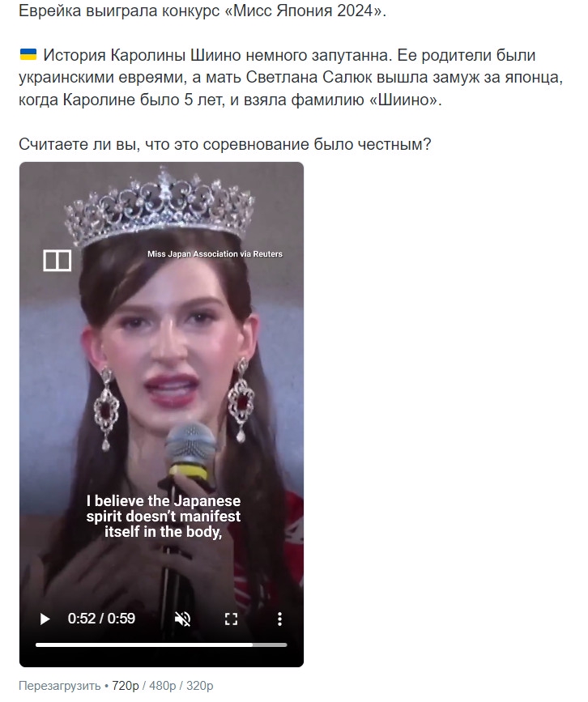Jump to the unplayed end of the progress bar
The image size is (588, 702).
[x=270, y=645]
